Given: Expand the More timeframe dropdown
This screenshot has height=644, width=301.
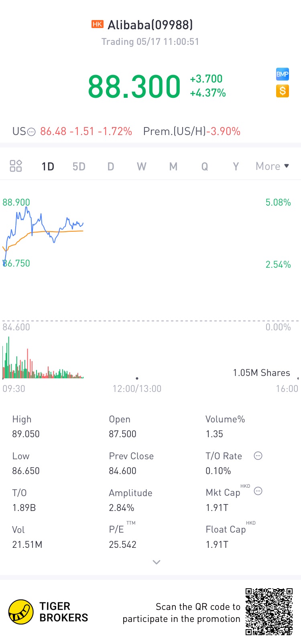Looking at the screenshot, I should pyautogui.click(x=273, y=166).
